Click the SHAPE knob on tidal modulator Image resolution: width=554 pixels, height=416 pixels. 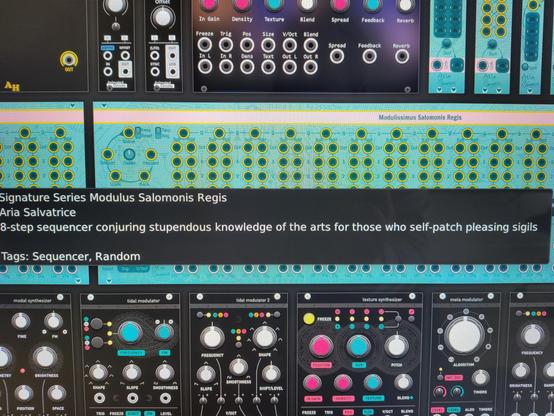[x=99, y=372]
